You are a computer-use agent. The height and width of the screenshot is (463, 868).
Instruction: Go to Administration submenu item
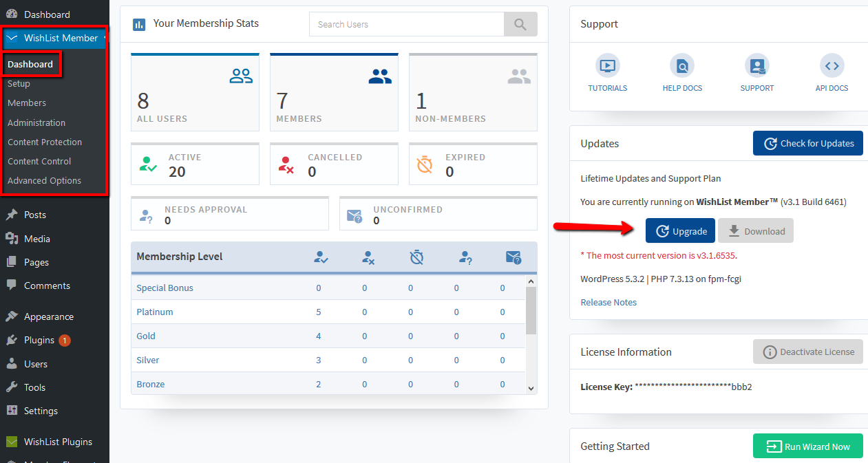coord(36,122)
